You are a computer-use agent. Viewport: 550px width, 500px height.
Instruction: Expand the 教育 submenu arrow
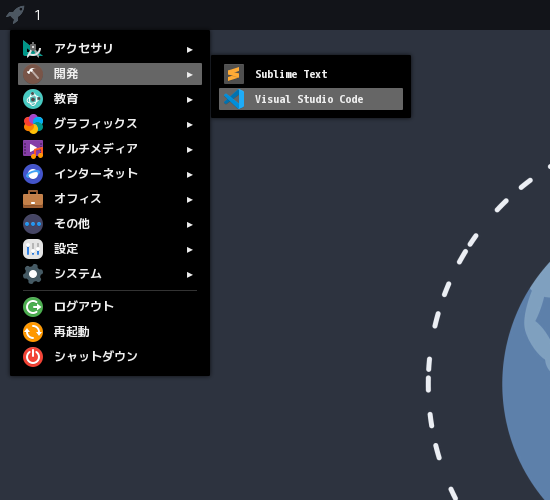click(189, 100)
